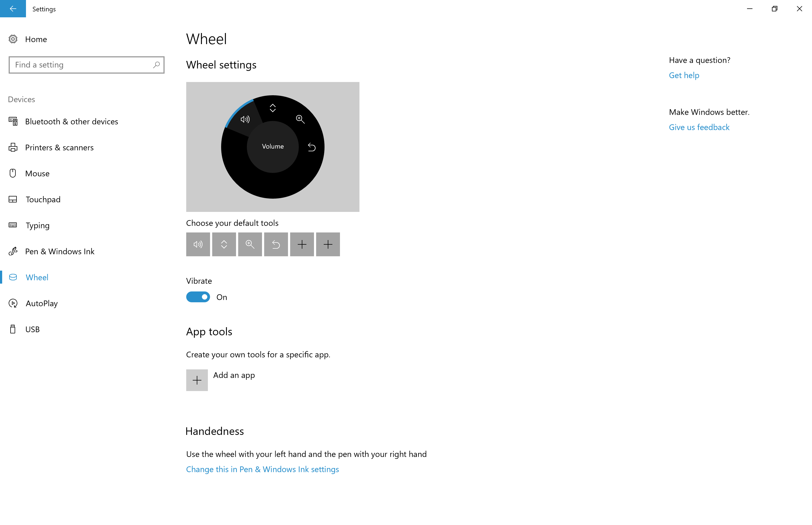Click Add an app button
Image resolution: width=812 pixels, height=525 pixels.
(198, 380)
